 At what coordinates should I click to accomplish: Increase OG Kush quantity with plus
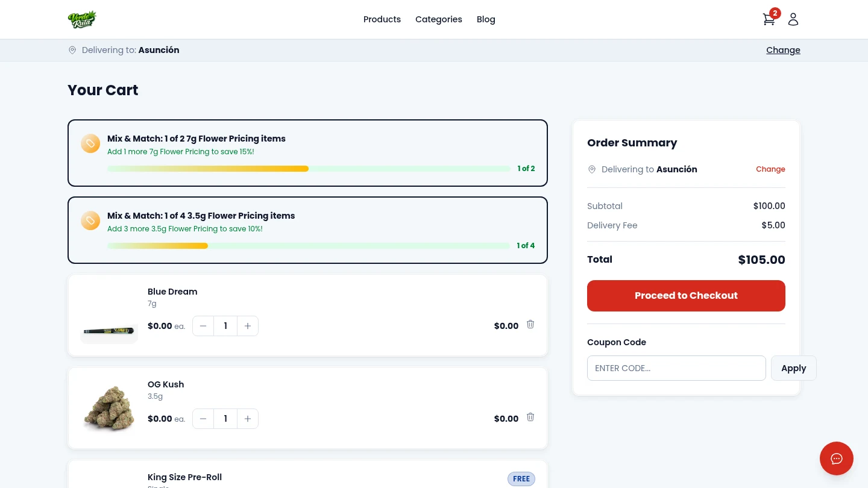coord(248,419)
